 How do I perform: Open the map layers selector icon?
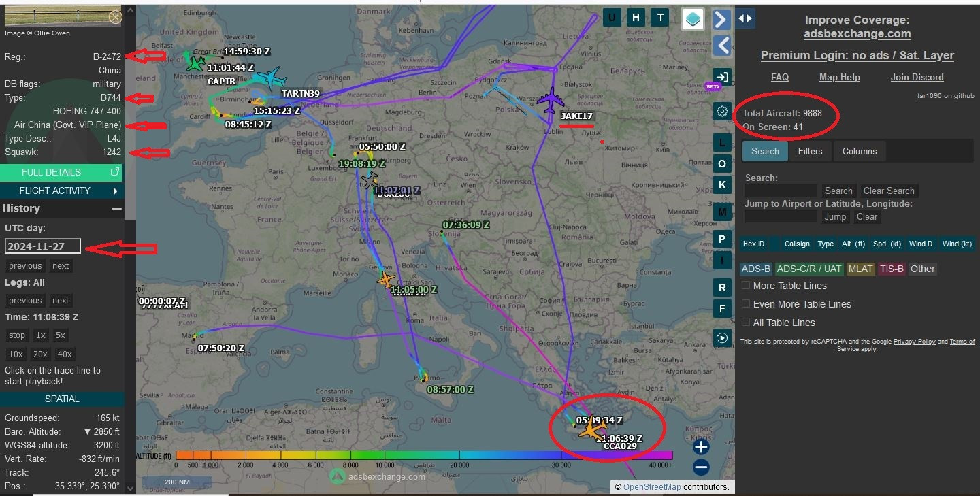(693, 19)
